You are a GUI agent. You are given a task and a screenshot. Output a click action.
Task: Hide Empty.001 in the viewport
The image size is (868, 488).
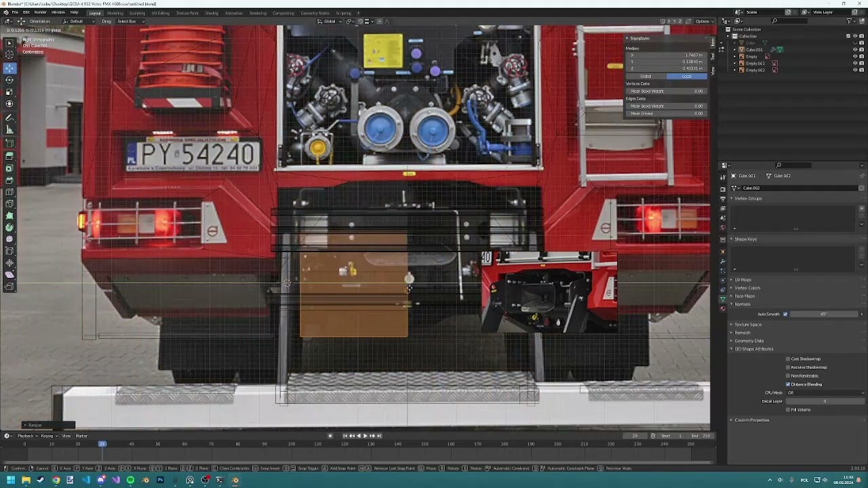click(854, 63)
